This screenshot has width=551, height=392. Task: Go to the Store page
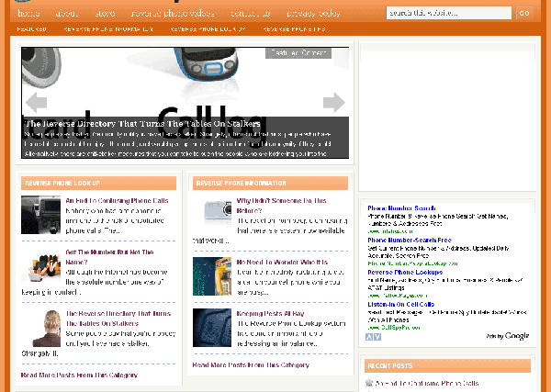(x=105, y=14)
